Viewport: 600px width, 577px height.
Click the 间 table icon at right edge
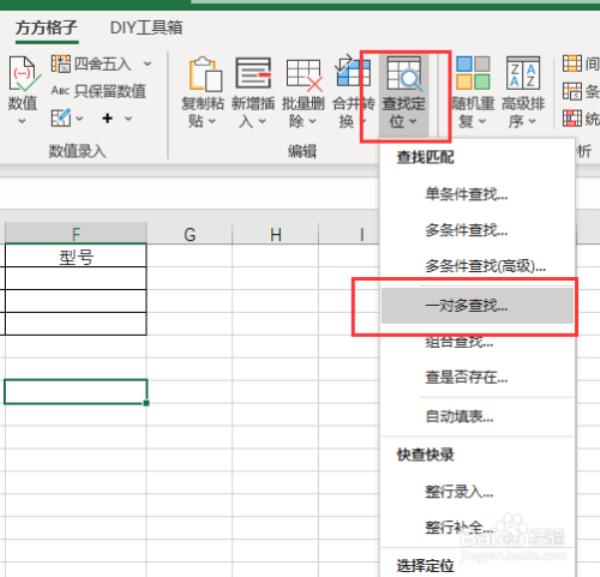pos(572,64)
